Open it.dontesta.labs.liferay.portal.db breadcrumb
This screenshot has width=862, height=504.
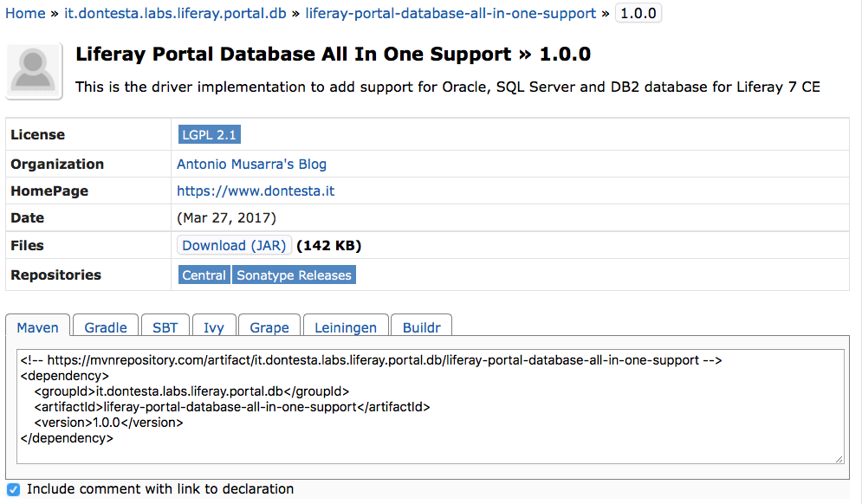[175, 13]
